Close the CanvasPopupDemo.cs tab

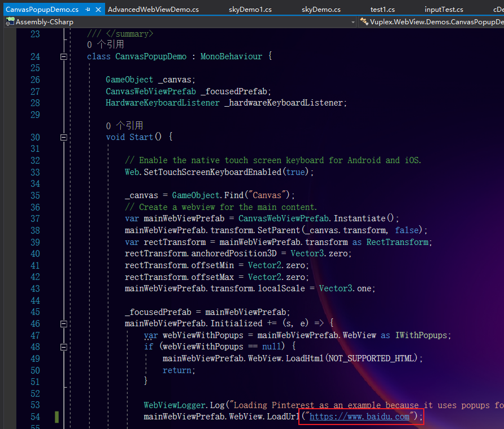(x=98, y=10)
